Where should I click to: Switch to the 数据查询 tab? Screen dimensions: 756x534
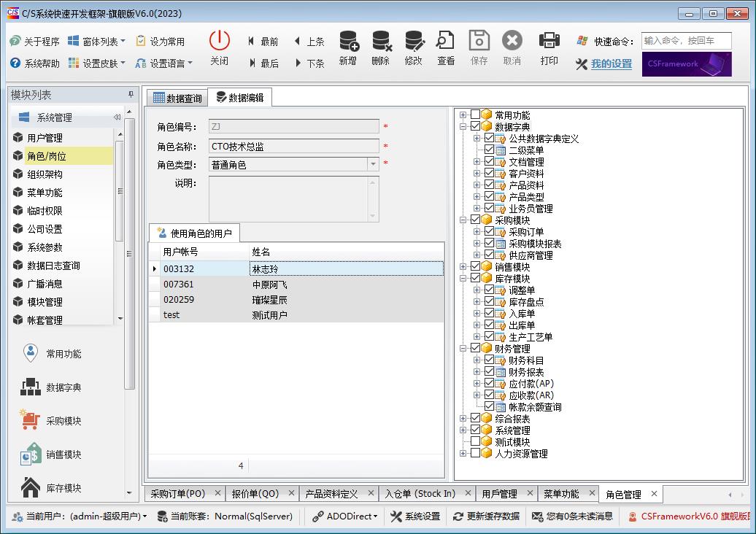click(176, 98)
